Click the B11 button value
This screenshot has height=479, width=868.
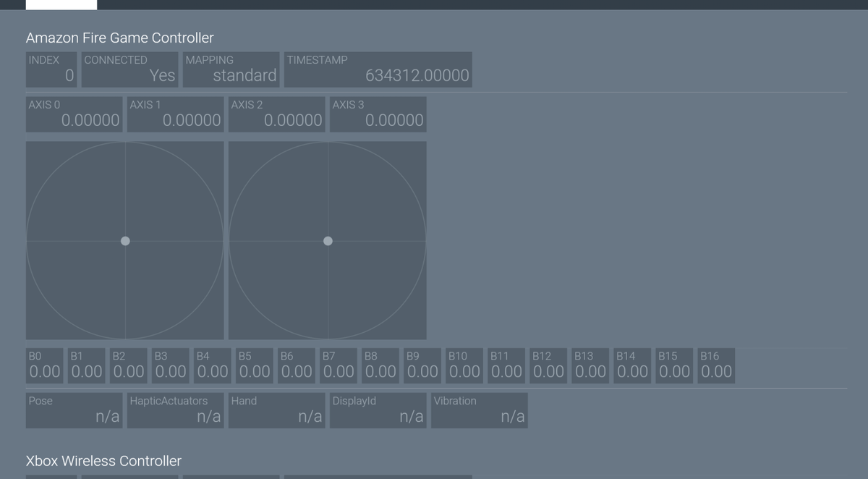point(506,365)
